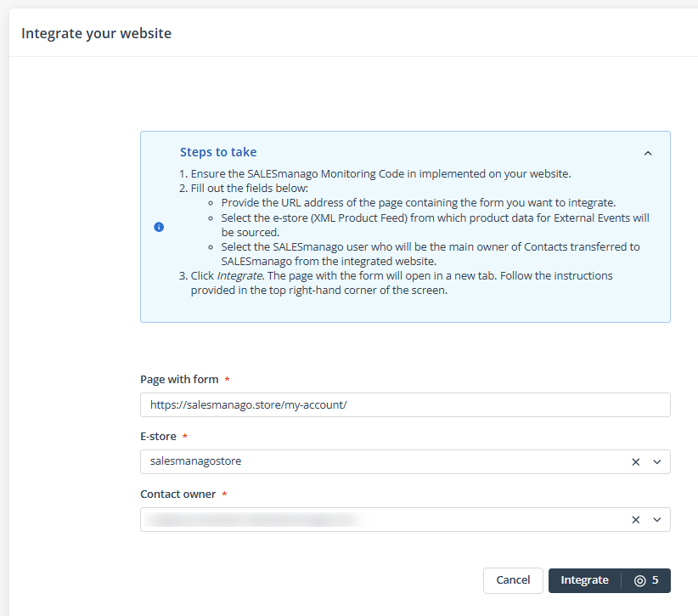Viewport: 698px width, 616px height.
Task: Click the salesmanagostore value text
Action: coord(196,461)
